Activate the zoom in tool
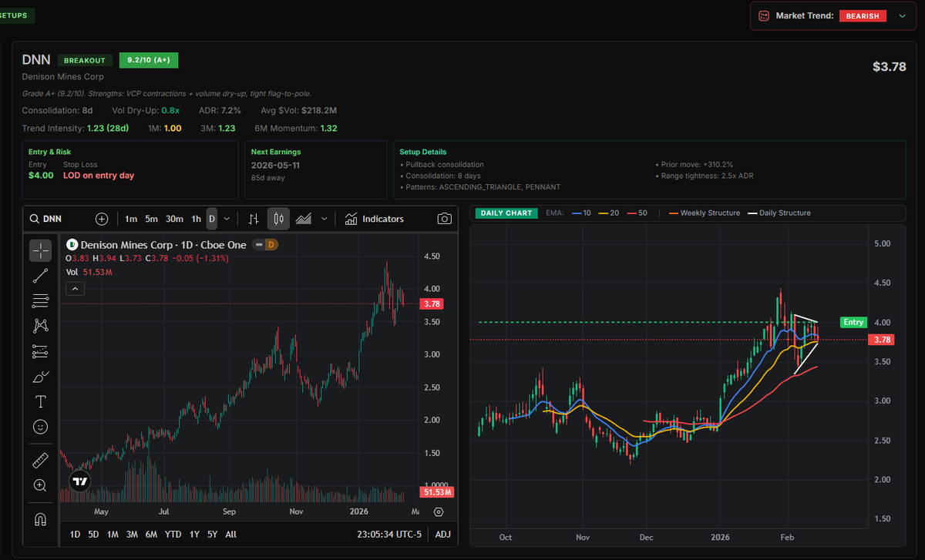This screenshot has width=925, height=560. [x=41, y=485]
